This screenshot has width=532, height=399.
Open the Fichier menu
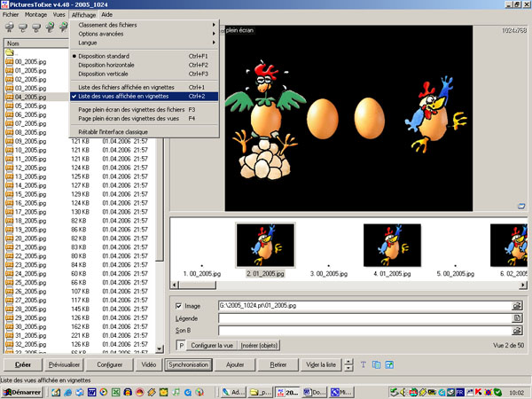pos(11,14)
